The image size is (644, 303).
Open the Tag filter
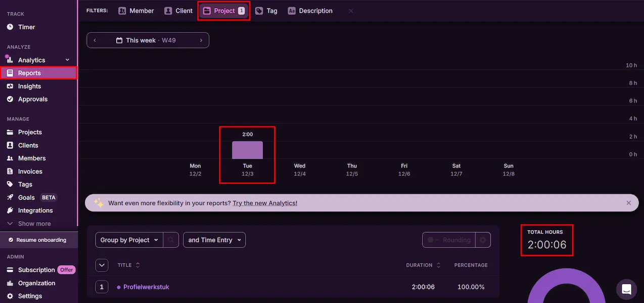(266, 11)
